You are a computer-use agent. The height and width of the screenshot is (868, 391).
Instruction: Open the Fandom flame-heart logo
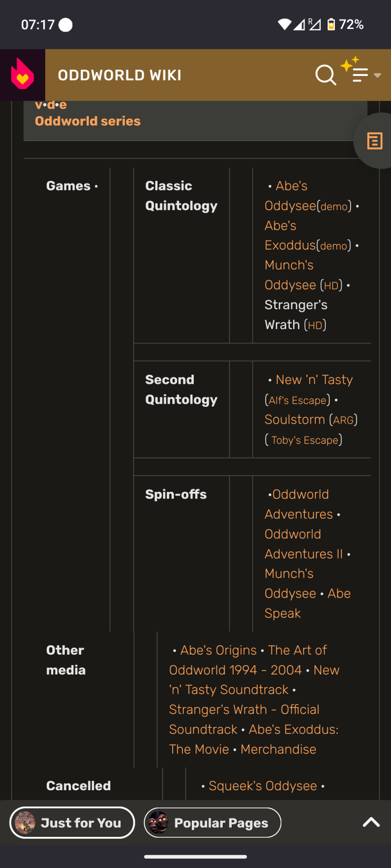(x=22, y=75)
